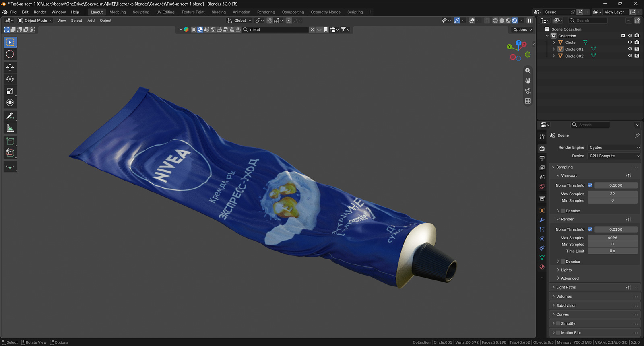644x346 pixels.
Task: Switch to the Geometry Nodes workspace tab
Action: tap(325, 12)
